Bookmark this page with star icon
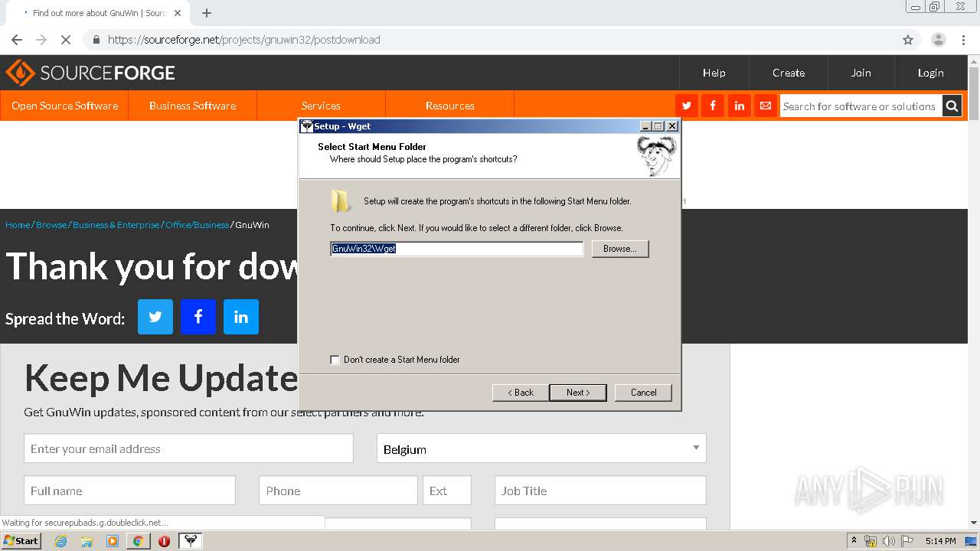 coord(908,40)
